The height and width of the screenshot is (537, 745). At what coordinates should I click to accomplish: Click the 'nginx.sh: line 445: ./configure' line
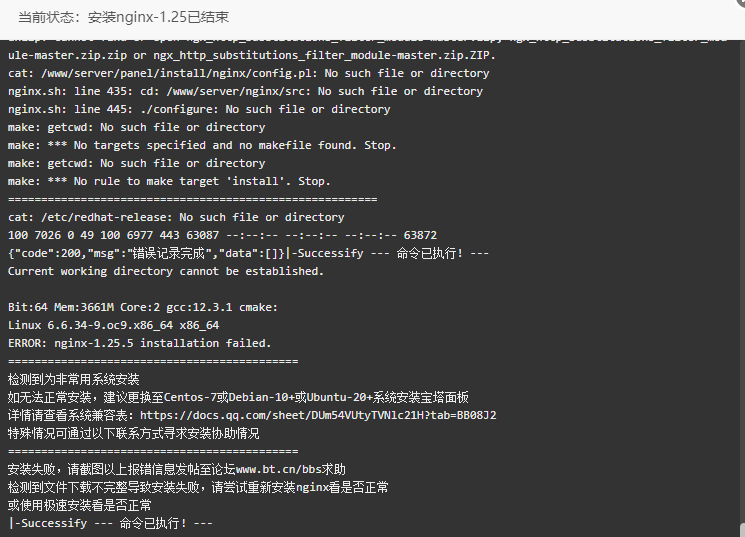199,109
